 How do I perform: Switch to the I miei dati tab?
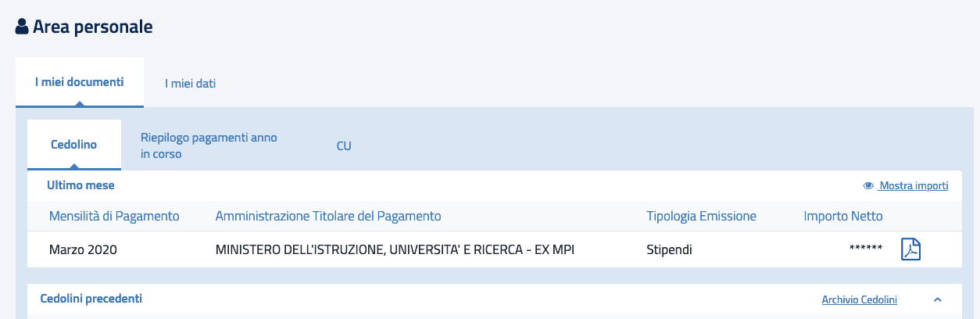[x=190, y=83]
